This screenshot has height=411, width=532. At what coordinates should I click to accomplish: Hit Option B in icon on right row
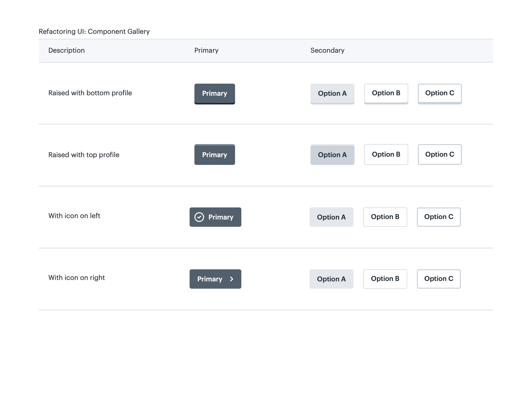coord(385,279)
